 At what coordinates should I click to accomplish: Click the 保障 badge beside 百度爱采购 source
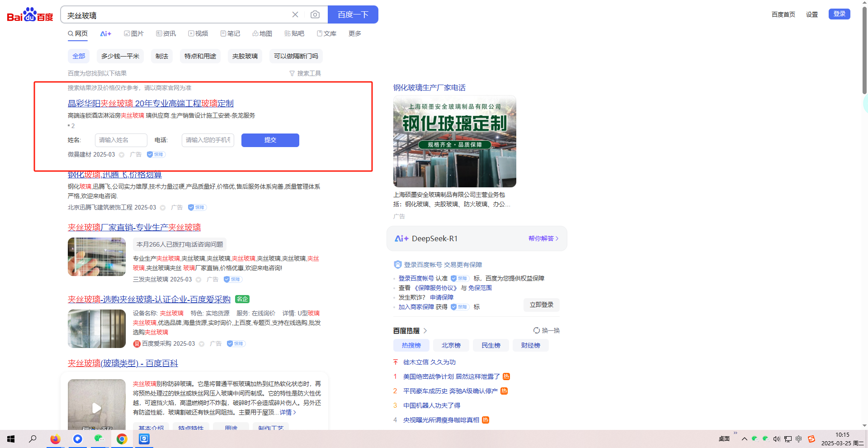236,343
